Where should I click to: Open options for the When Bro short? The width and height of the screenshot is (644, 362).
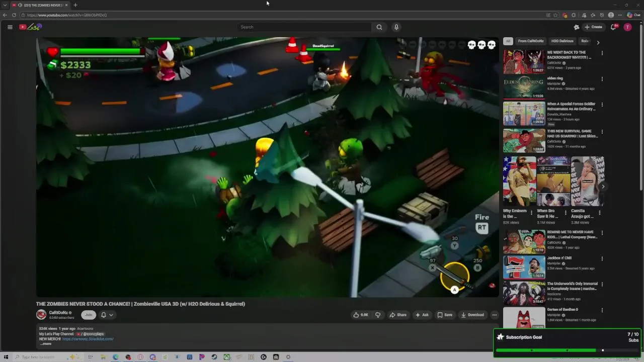click(566, 213)
